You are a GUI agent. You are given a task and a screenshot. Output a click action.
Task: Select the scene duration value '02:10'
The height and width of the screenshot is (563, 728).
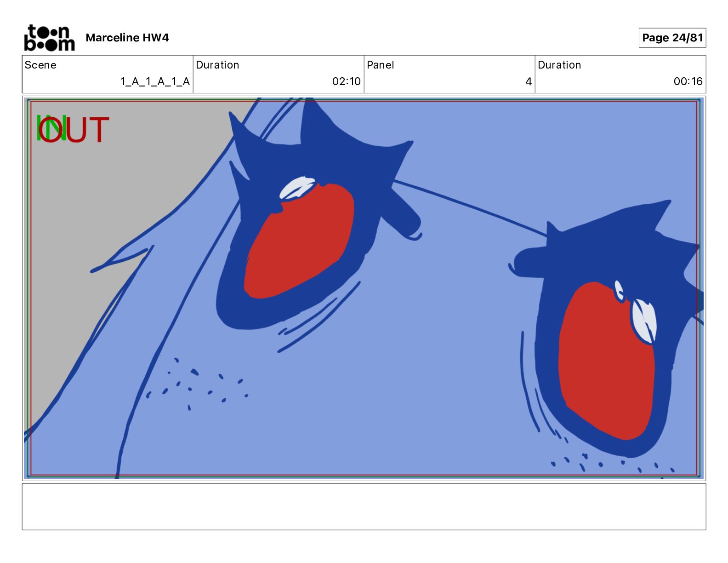[x=347, y=81]
